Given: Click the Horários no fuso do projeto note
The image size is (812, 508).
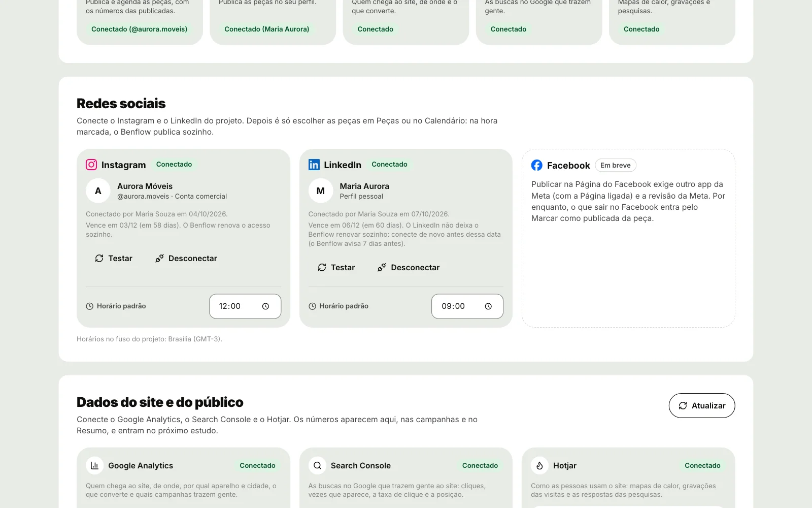Looking at the screenshot, I should click(149, 339).
